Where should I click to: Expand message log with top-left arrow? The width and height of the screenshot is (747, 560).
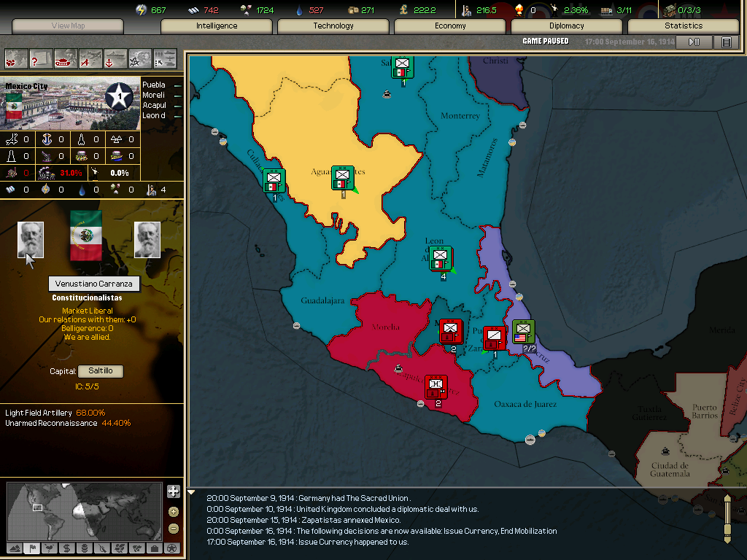pos(192,492)
